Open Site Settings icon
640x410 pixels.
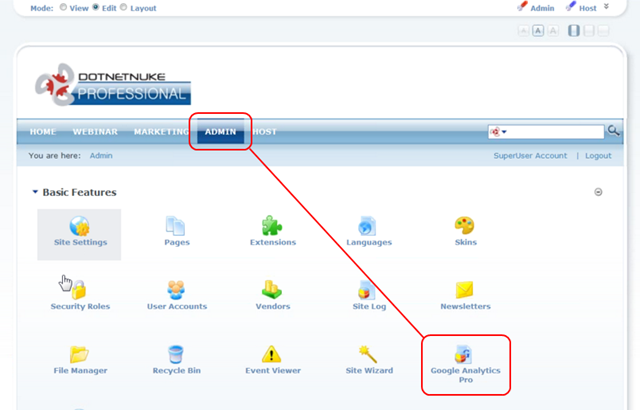[80, 226]
